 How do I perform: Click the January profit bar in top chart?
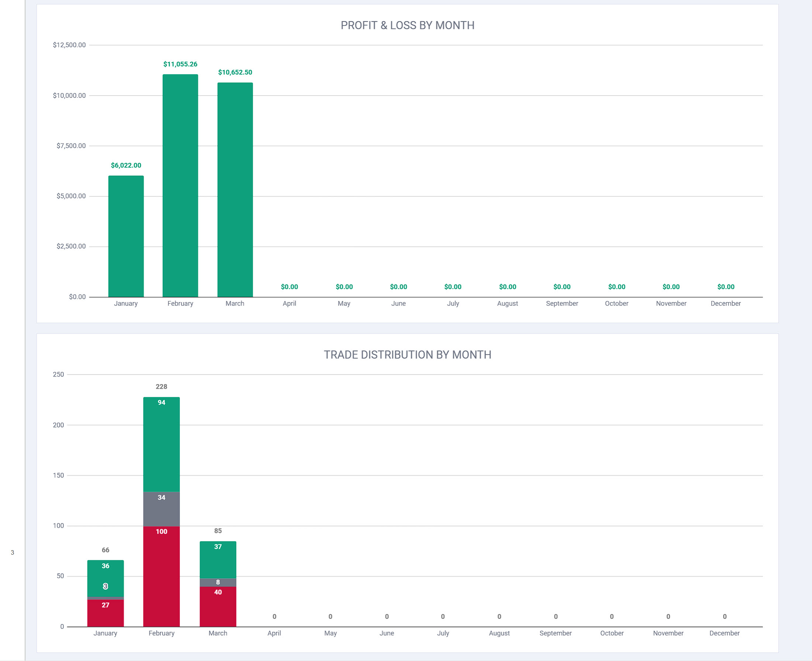(x=126, y=236)
